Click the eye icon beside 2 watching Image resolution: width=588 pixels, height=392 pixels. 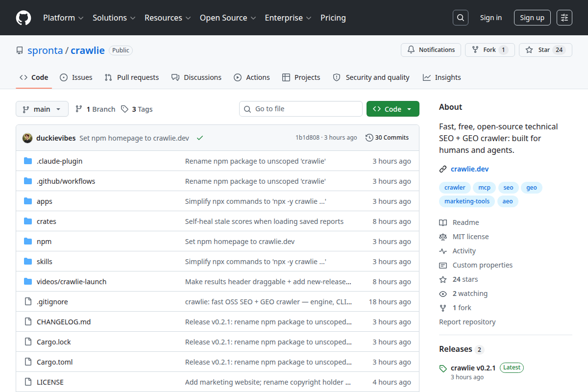(443, 294)
